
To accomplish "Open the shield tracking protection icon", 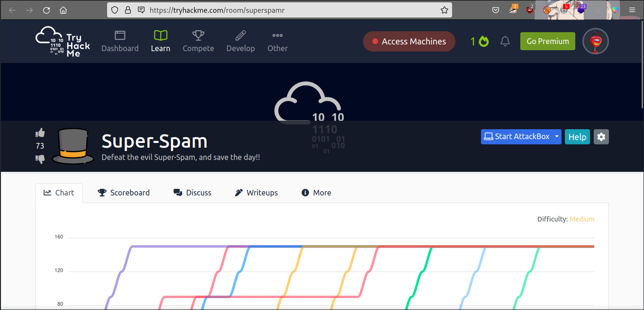I will coord(115,10).
